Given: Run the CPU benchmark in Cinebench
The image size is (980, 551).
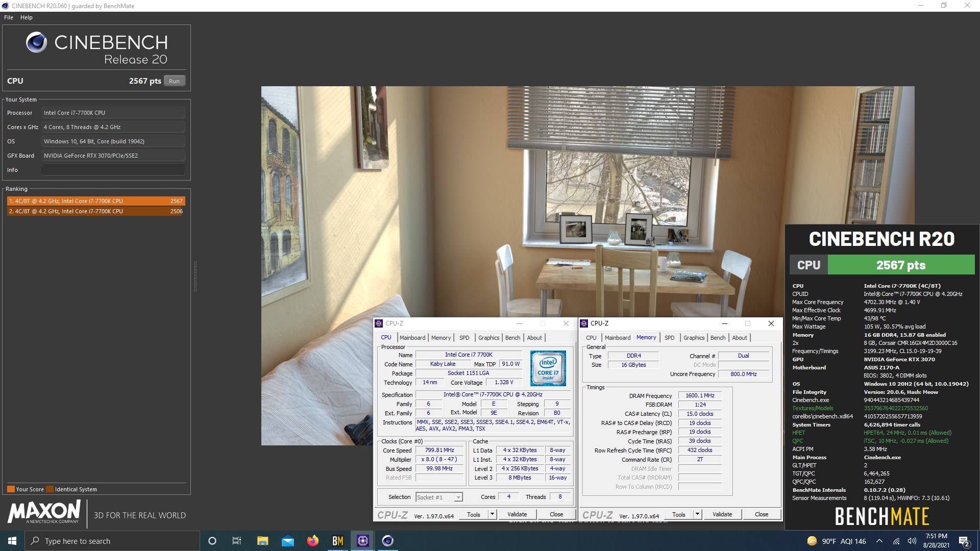Looking at the screenshot, I should coord(174,81).
